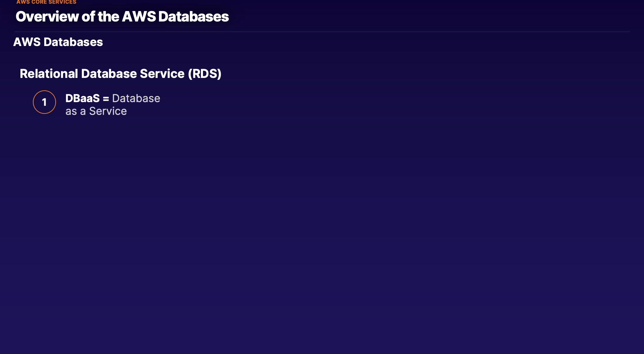The height and width of the screenshot is (354, 644).
Task: Select the "Relational Database Service (RDS)" heading
Action: [120, 74]
